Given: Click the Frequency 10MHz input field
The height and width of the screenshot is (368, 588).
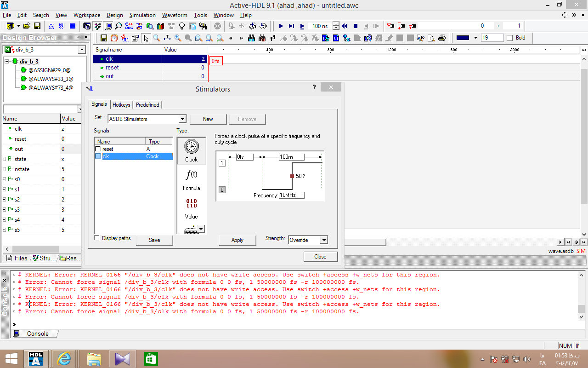Looking at the screenshot, I should (292, 195).
